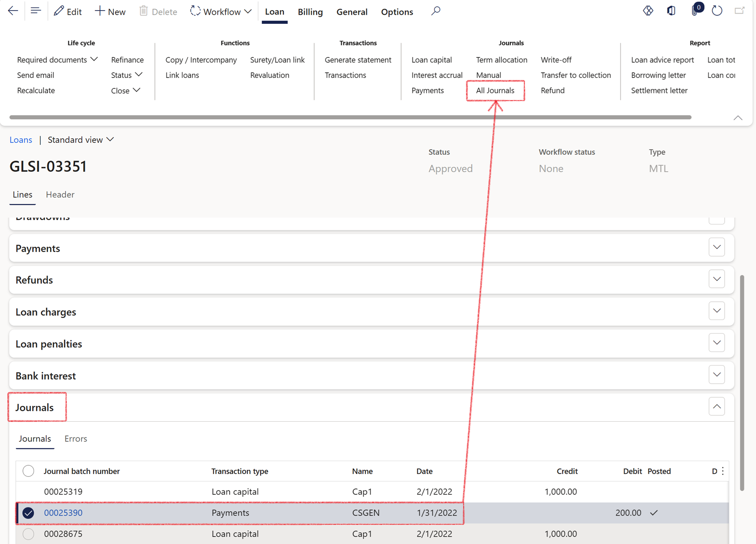Click the All Journals button
Viewport: 756px width, 544px height.
(x=495, y=91)
